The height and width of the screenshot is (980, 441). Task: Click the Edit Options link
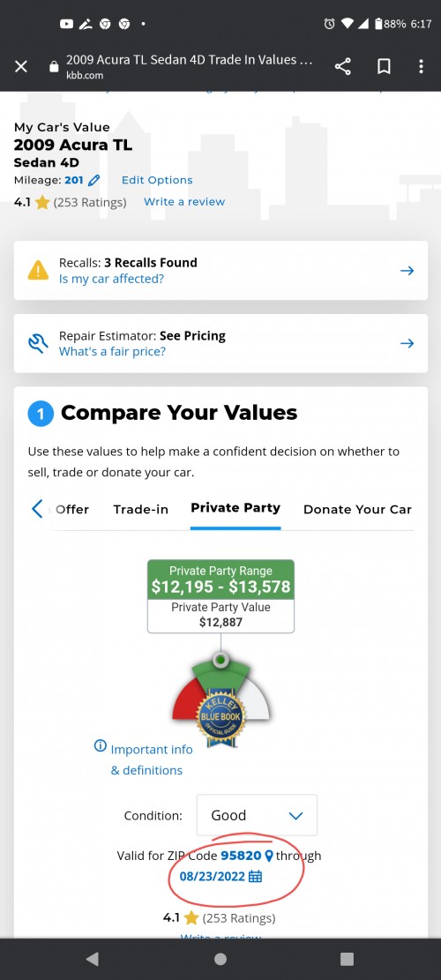[157, 180]
